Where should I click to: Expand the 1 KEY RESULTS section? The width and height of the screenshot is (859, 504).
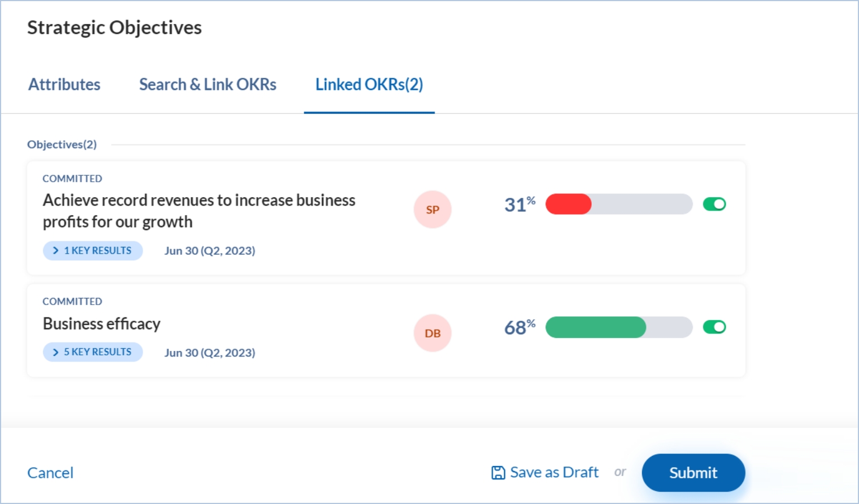pos(93,251)
